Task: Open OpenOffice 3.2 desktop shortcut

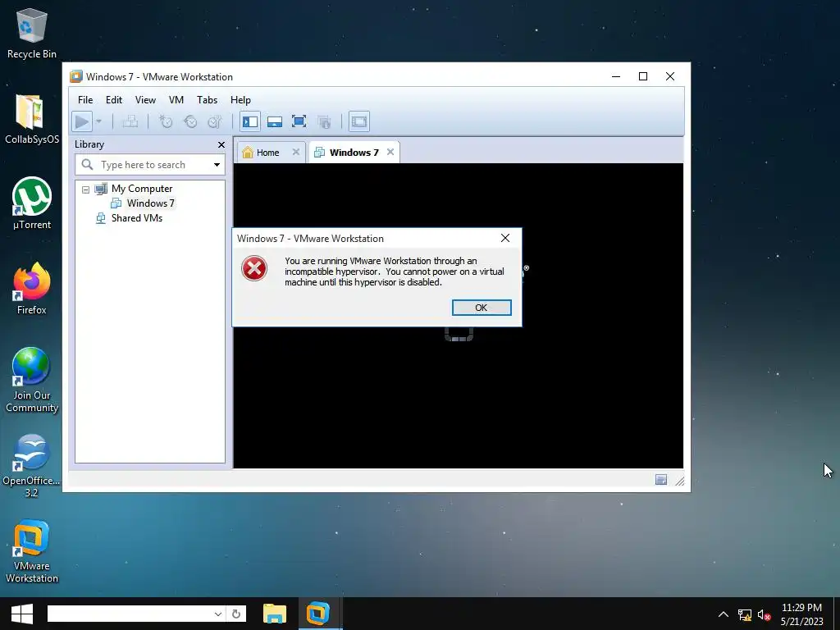Action: 32,466
